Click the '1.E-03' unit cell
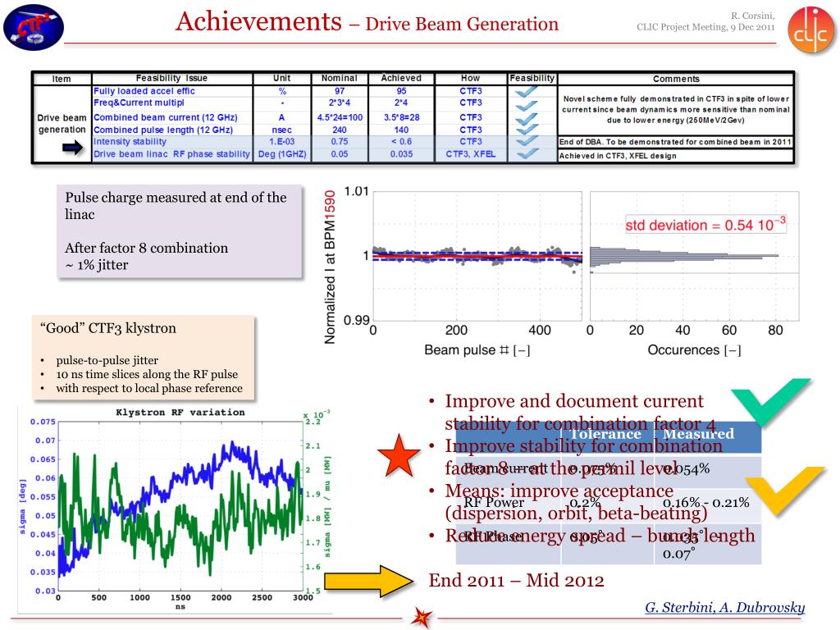 282,141
